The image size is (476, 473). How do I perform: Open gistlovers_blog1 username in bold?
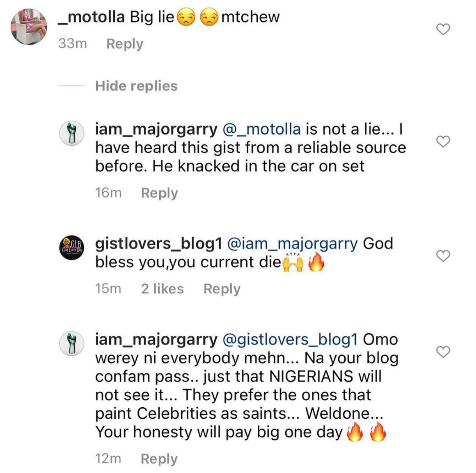tap(159, 244)
